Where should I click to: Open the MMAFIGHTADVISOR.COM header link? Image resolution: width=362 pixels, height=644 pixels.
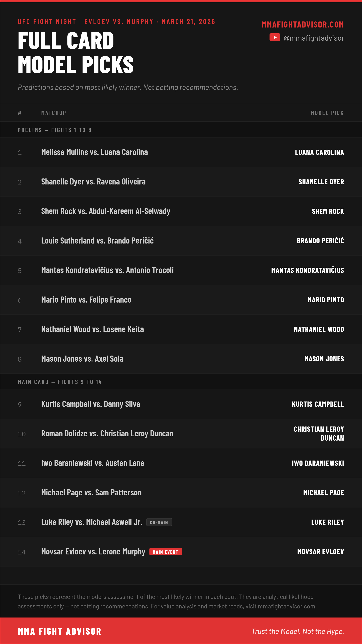(x=303, y=24)
